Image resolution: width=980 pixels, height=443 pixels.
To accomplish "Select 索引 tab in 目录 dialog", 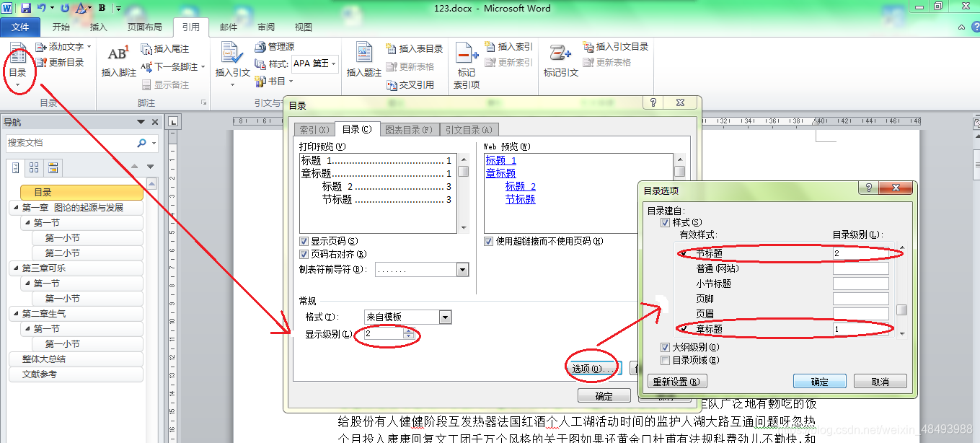I will tap(314, 130).
